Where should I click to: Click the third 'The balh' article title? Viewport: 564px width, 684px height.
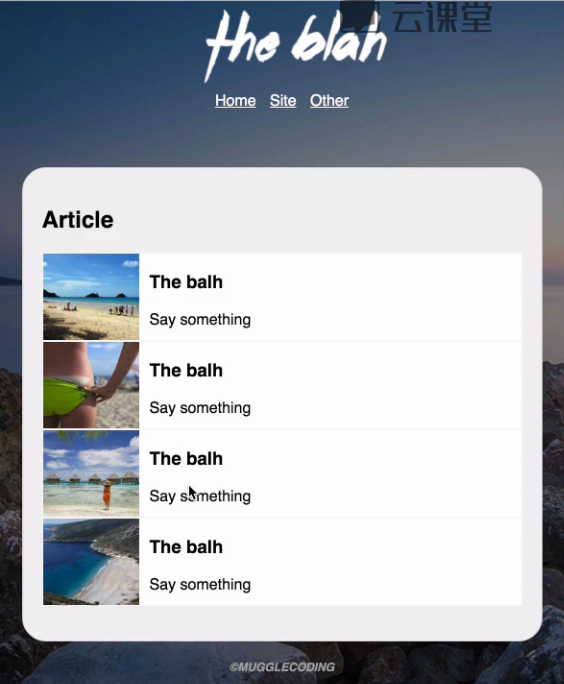click(x=186, y=458)
